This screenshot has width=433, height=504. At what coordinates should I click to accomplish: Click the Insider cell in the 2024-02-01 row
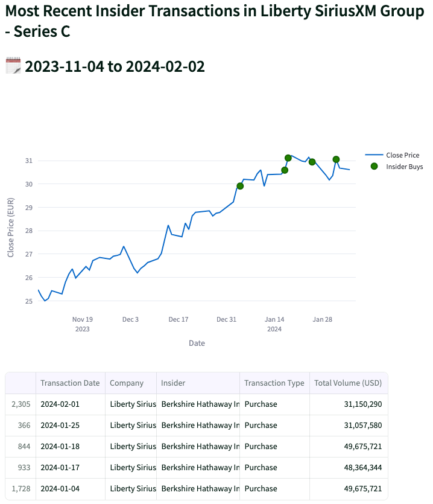198,404
